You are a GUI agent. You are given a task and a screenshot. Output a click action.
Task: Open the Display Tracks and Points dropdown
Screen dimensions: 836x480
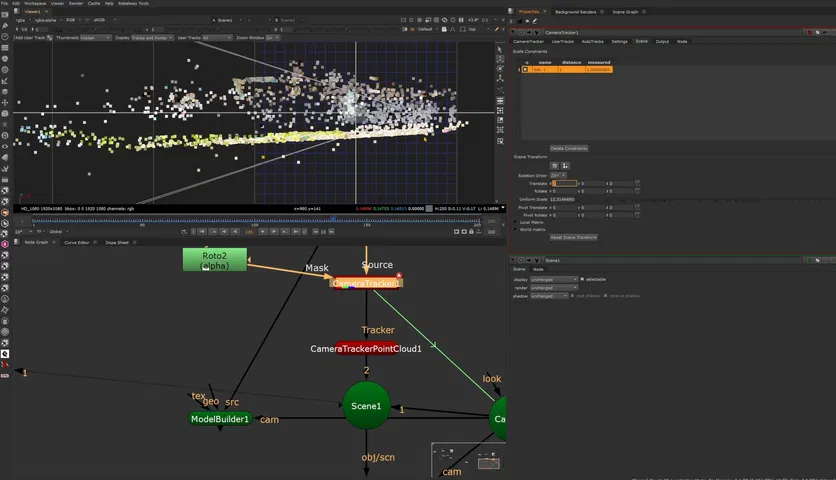(x=151, y=37)
